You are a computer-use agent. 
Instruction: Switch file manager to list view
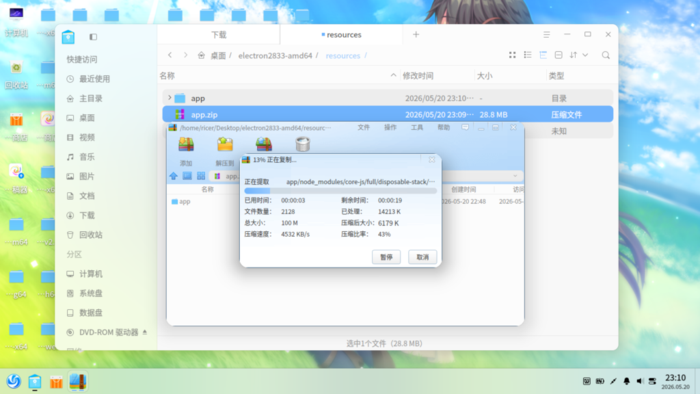528,55
